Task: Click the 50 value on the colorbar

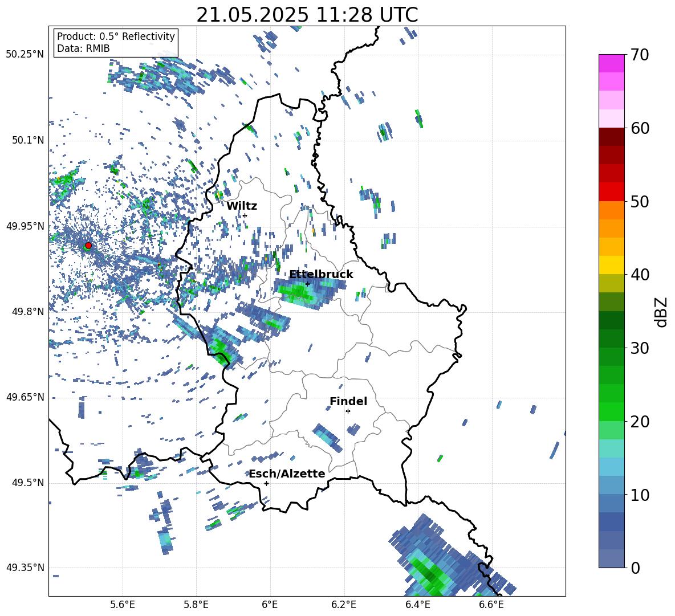Action: 639,201
